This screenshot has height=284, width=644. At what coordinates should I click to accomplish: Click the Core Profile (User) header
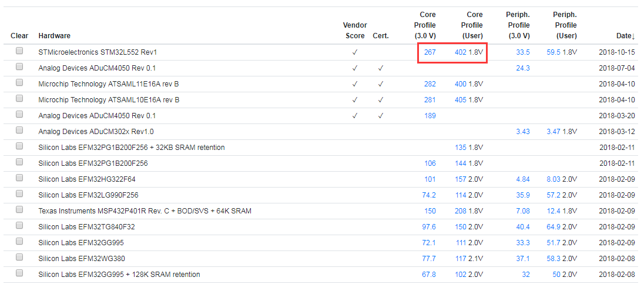[472, 25]
